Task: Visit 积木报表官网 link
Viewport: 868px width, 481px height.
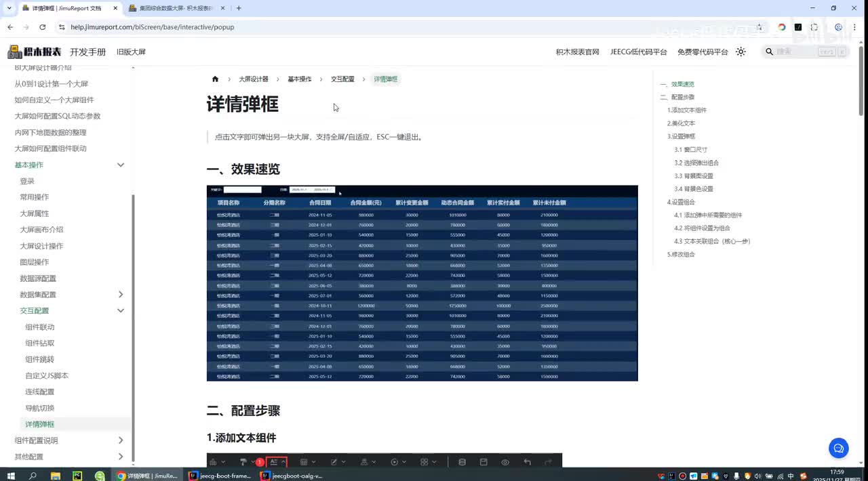Action: [577, 52]
